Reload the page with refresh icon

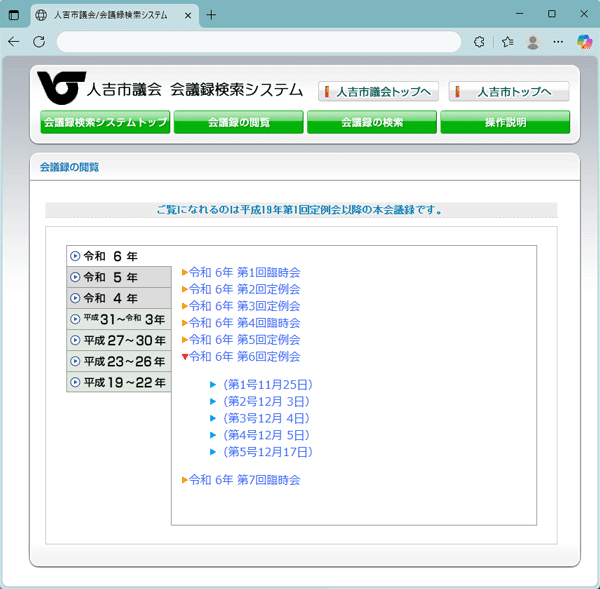tap(39, 41)
